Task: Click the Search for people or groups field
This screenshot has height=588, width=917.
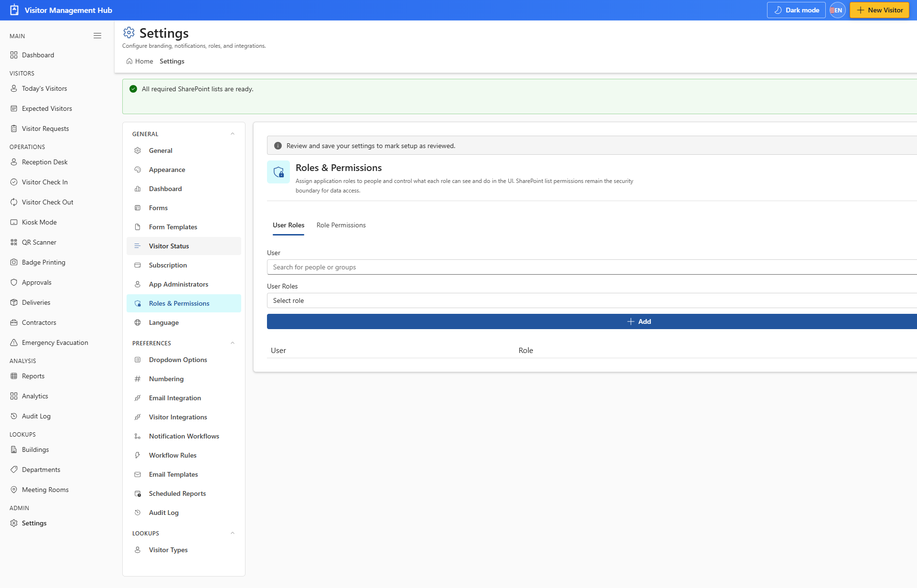Action: click(592, 267)
